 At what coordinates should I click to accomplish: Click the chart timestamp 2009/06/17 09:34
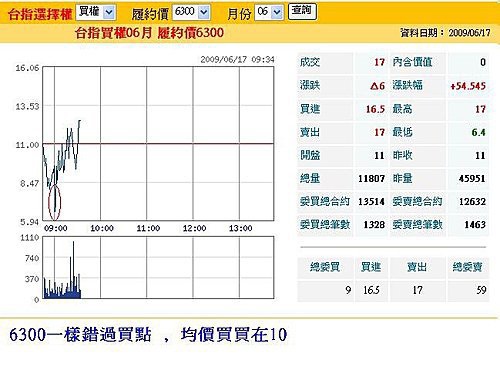237,60
